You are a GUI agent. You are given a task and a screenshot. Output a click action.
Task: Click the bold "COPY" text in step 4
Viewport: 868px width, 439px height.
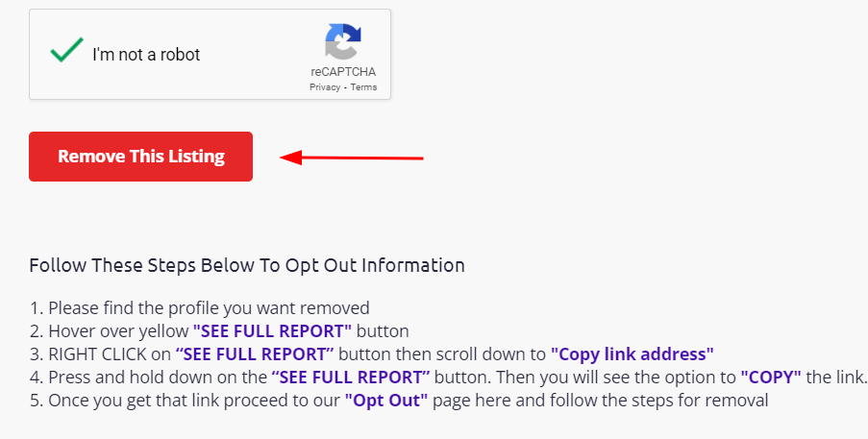(771, 378)
